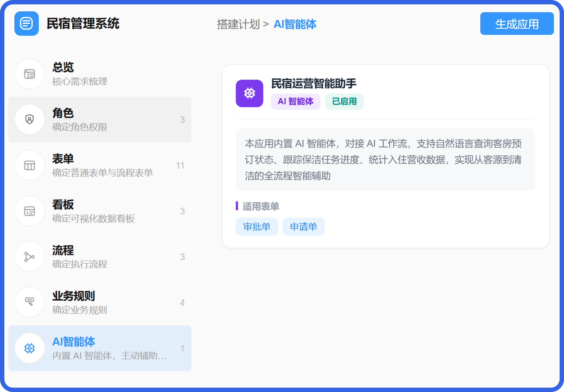
Task: Click the 适用表单 section heading
Action: (261, 206)
